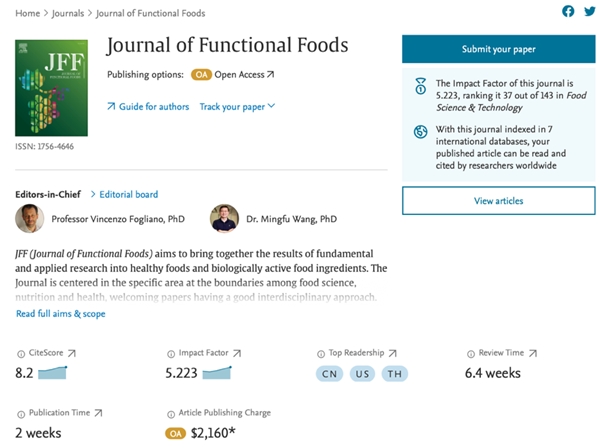The width and height of the screenshot is (600, 448).
Task: Open Journals breadcrumb item
Action: pyautogui.click(x=68, y=13)
